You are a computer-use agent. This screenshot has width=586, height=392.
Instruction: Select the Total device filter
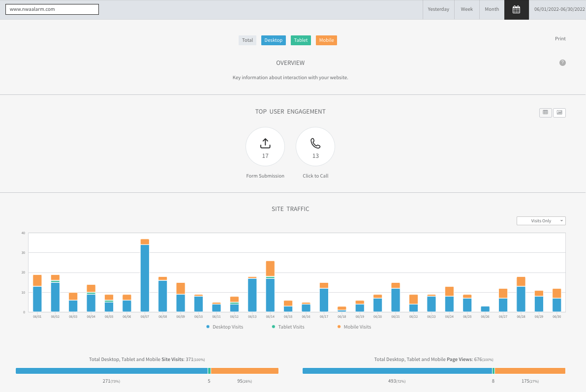tap(247, 40)
